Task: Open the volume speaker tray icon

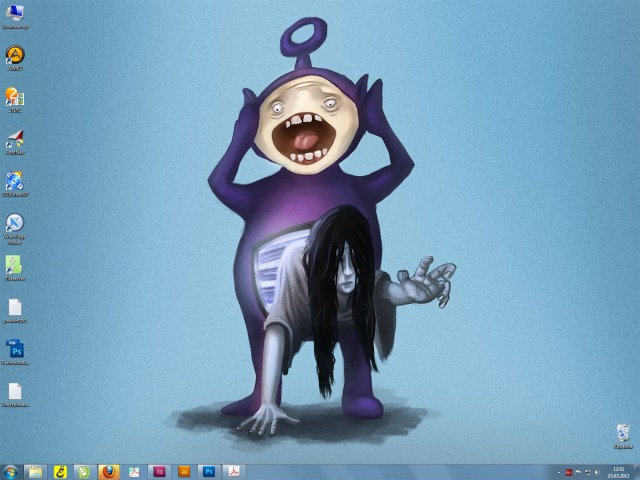Action: click(598, 473)
